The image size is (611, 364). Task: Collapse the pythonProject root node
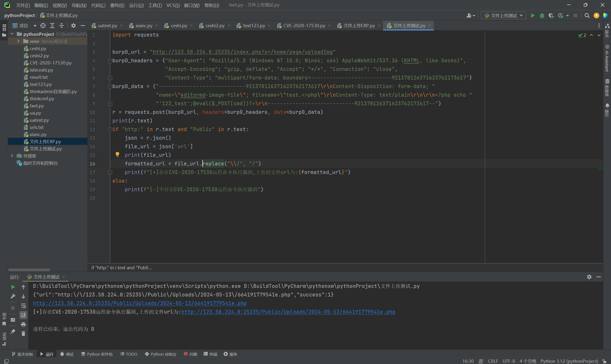point(12,34)
